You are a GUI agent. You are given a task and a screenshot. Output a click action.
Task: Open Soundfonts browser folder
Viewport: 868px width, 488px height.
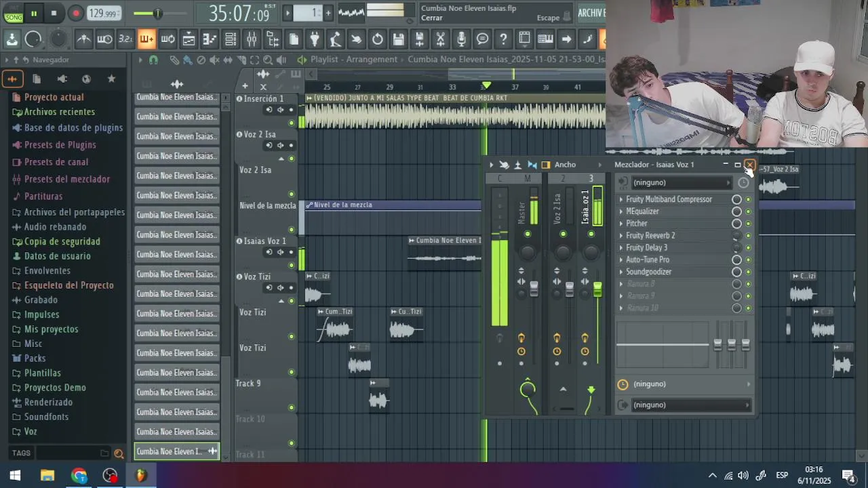point(41,416)
